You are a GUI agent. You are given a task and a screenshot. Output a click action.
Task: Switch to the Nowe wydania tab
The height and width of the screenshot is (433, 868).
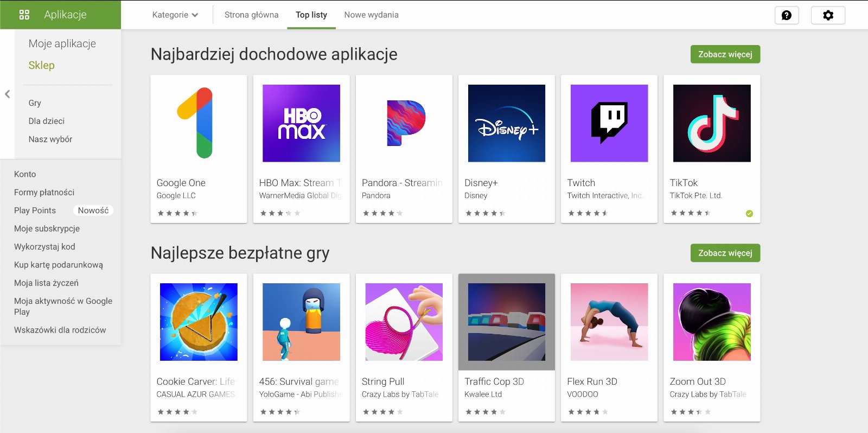pyautogui.click(x=371, y=15)
